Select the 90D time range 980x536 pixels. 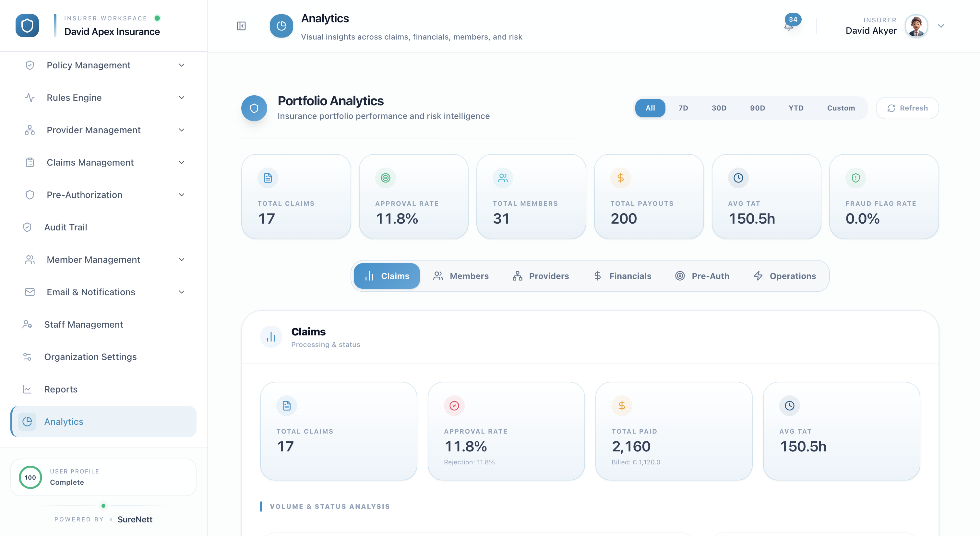758,108
